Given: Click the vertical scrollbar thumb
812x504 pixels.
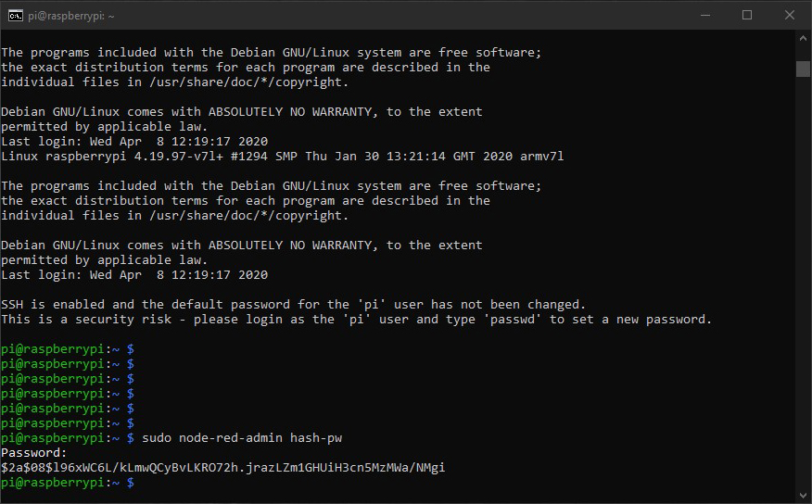Looking at the screenshot, I should coord(803,69).
